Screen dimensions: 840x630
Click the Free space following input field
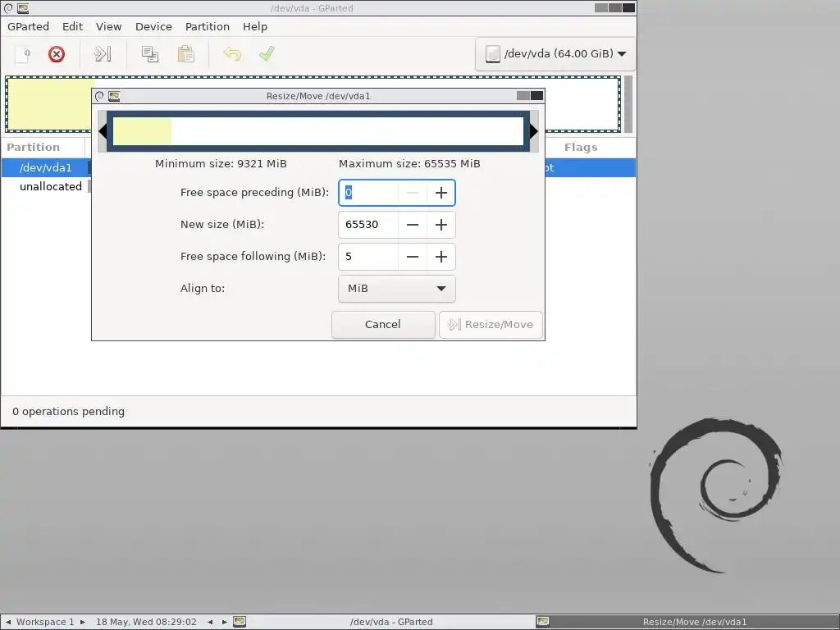(368, 257)
